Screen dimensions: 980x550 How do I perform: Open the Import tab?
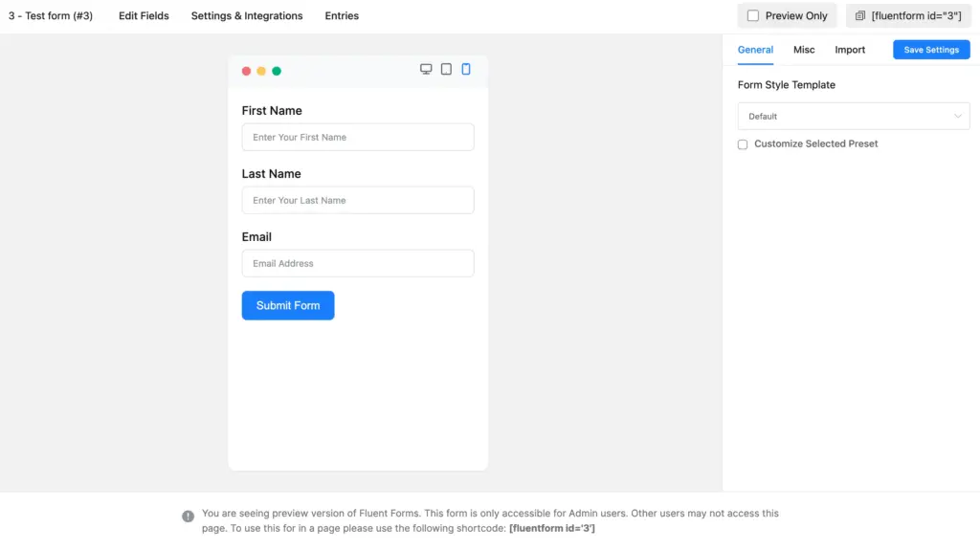point(850,50)
